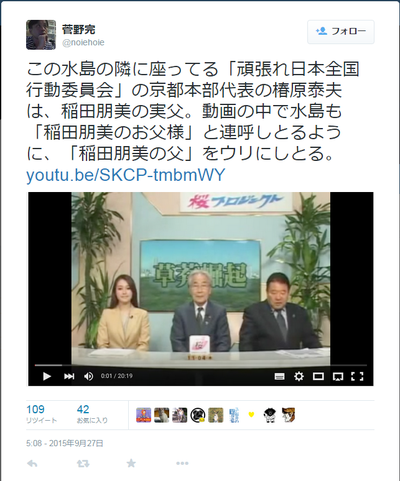The width and height of the screenshot is (400, 481).
Task: View the @noiehoie profile handle
Action: pyautogui.click(x=83, y=43)
